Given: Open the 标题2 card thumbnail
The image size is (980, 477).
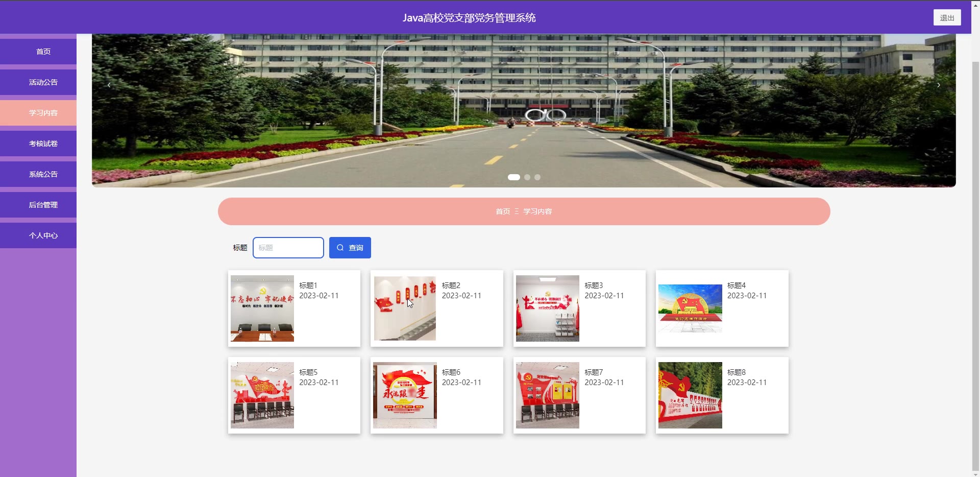Looking at the screenshot, I should pyautogui.click(x=405, y=308).
